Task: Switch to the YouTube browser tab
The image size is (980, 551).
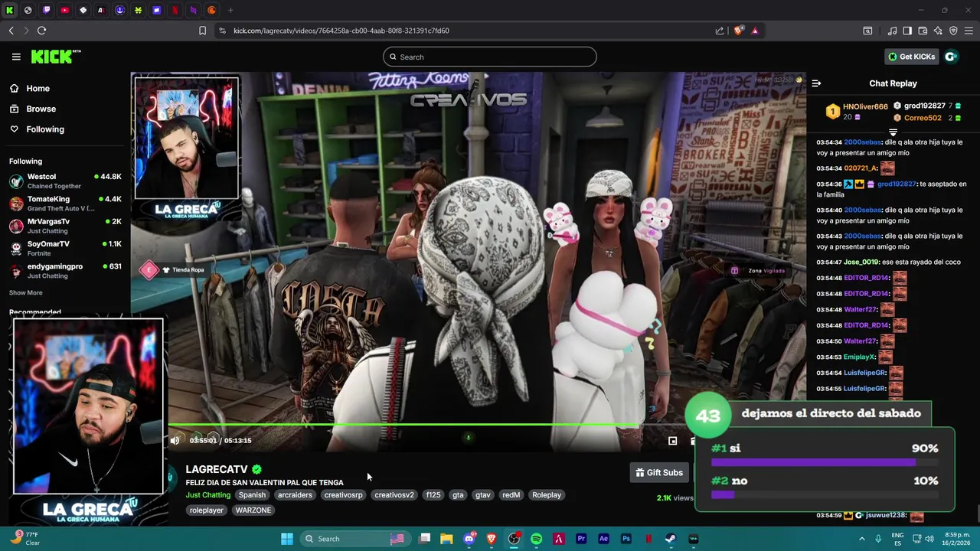Action: [x=65, y=10]
